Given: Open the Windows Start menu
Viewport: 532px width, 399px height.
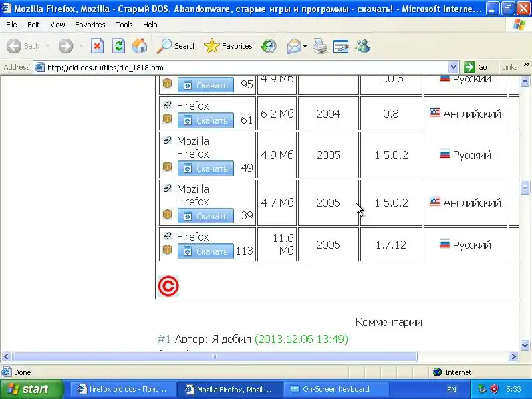Looking at the screenshot, I should (31, 389).
